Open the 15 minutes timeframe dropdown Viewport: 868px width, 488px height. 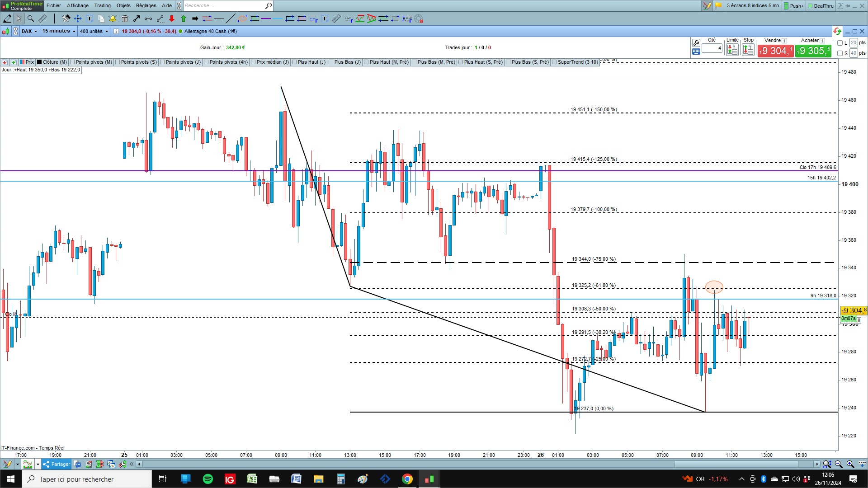(59, 31)
